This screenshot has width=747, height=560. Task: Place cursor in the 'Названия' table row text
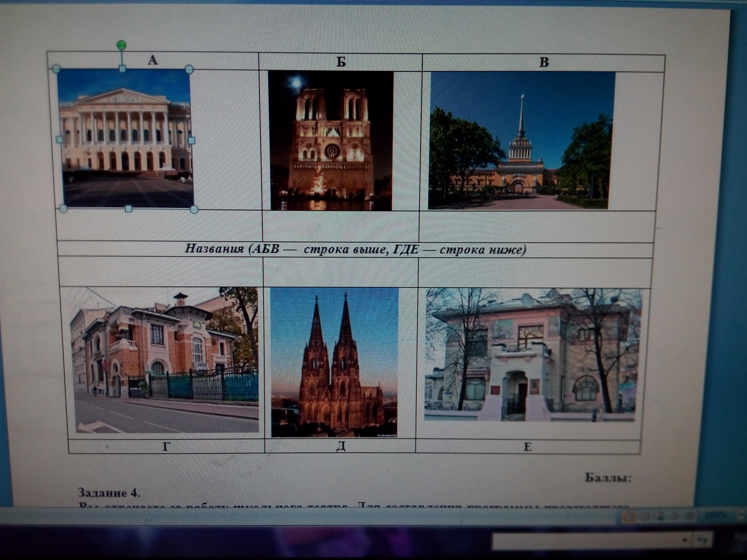pyautogui.click(x=355, y=249)
